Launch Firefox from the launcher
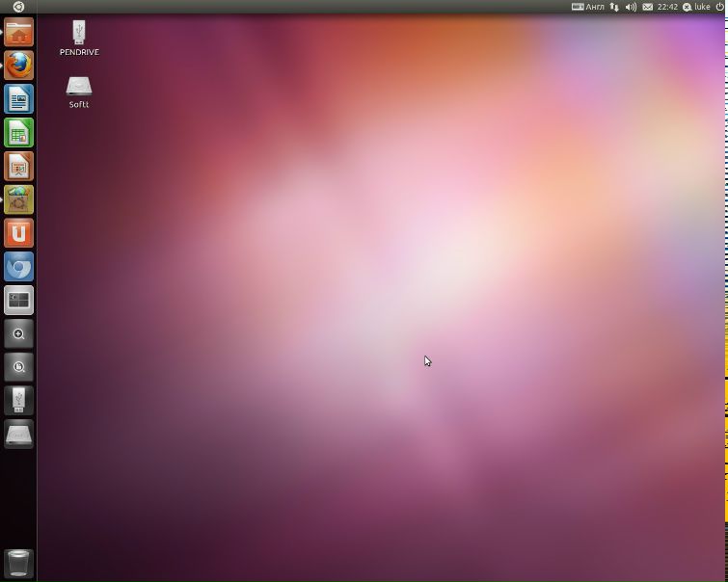Image resolution: width=728 pixels, height=582 pixels. pos(18,66)
